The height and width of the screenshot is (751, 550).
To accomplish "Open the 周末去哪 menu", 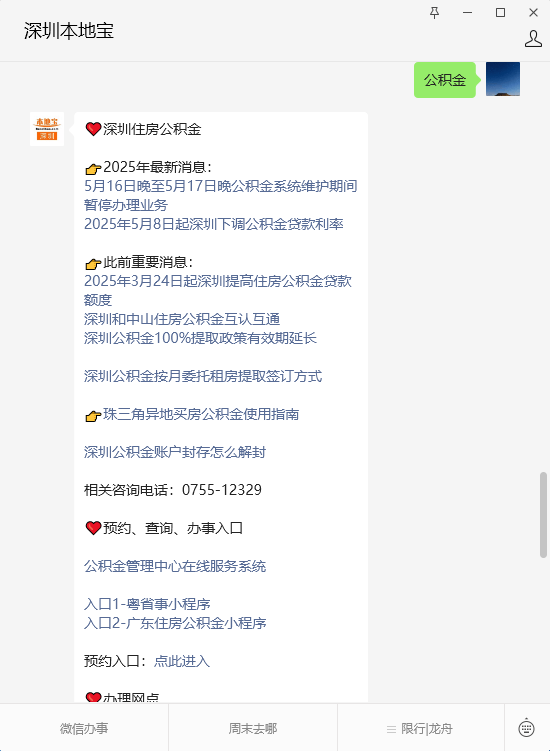I will (252, 728).
